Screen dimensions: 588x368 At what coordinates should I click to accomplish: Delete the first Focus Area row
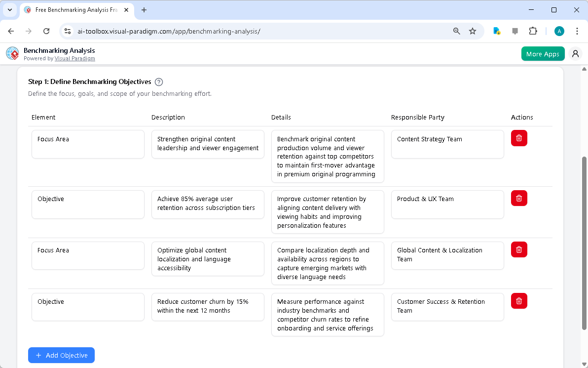(519, 138)
